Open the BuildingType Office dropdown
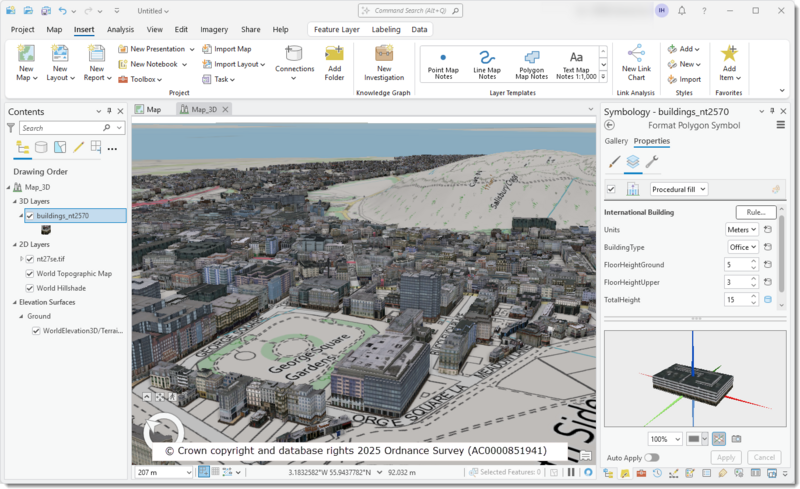 point(743,247)
